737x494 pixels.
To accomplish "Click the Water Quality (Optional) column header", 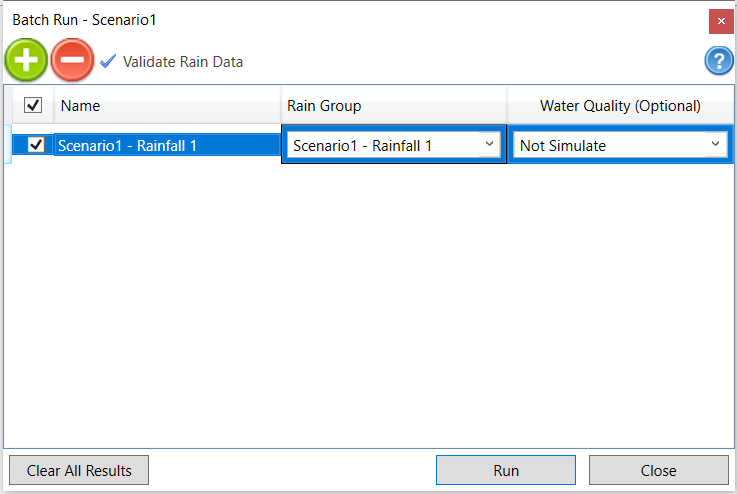I will tap(620, 105).
